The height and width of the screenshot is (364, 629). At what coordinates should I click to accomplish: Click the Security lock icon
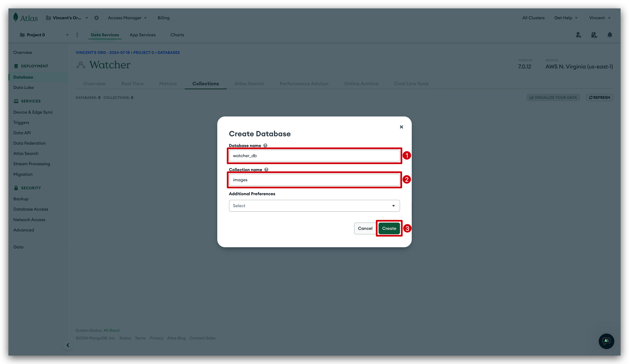click(x=16, y=188)
